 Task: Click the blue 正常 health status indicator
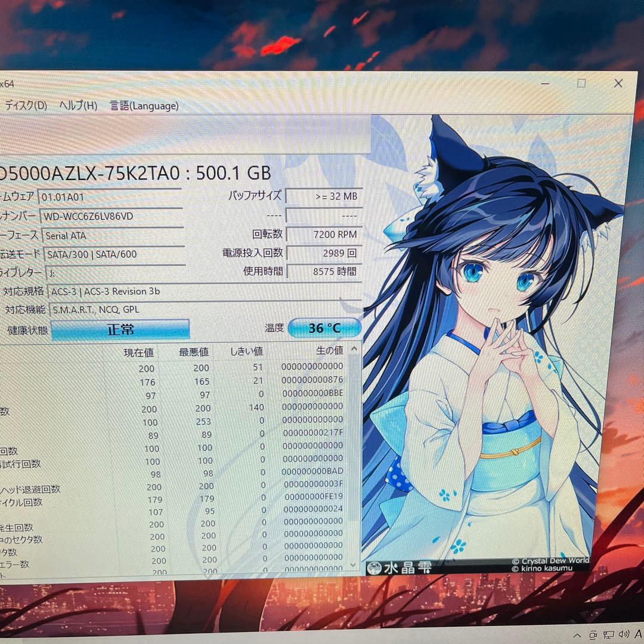tap(121, 329)
